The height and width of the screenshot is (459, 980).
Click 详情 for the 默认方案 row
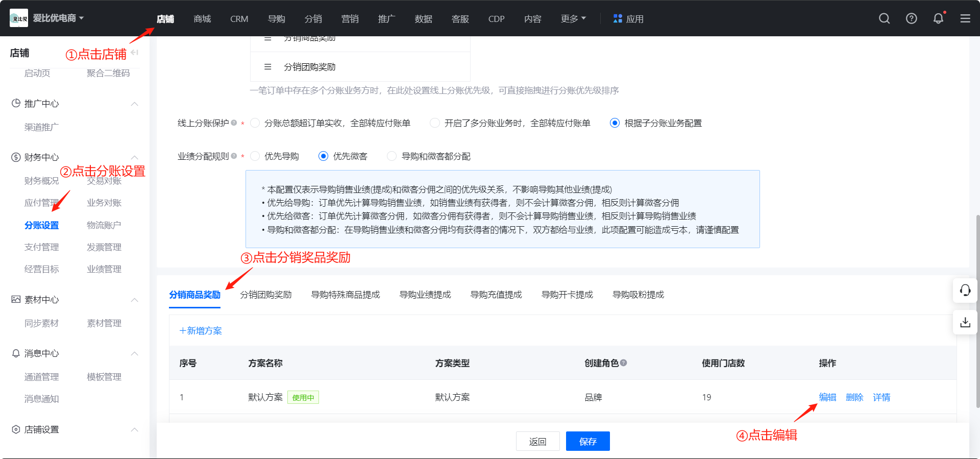pos(881,397)
